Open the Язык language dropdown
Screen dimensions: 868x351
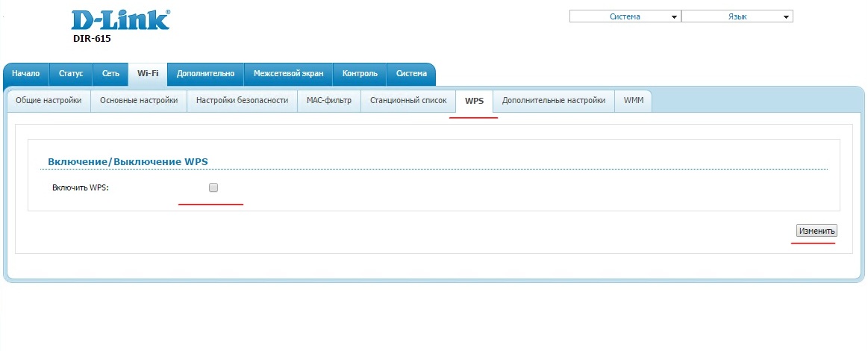pos(737,17)
